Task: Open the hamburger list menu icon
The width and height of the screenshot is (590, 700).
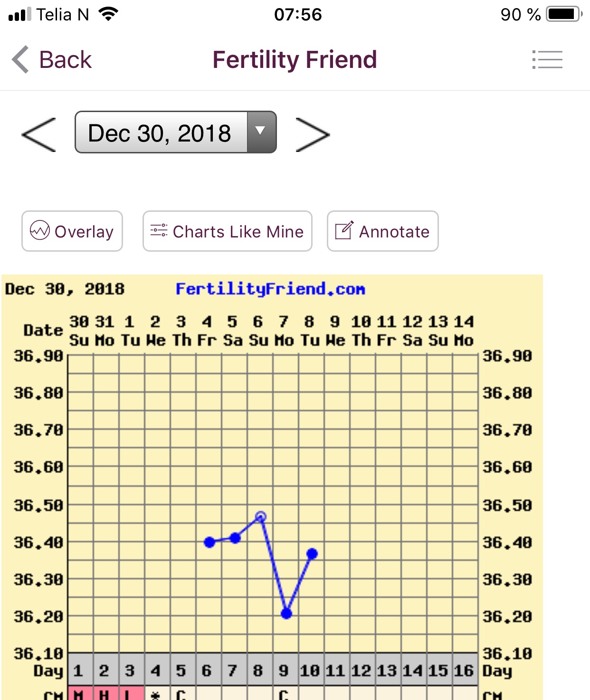Action: point(547,60)
